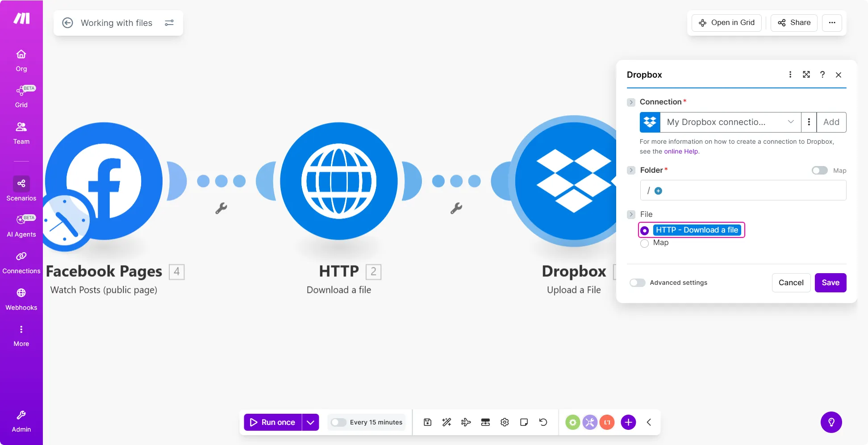Expand the Run once options arrow
The width and height of the screenshot is (868, 445).
click(x=310, y=422)
